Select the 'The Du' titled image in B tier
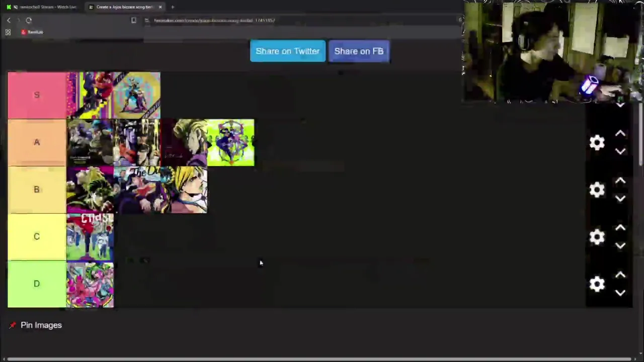The image size is (644, 362). tap(137, 190)
